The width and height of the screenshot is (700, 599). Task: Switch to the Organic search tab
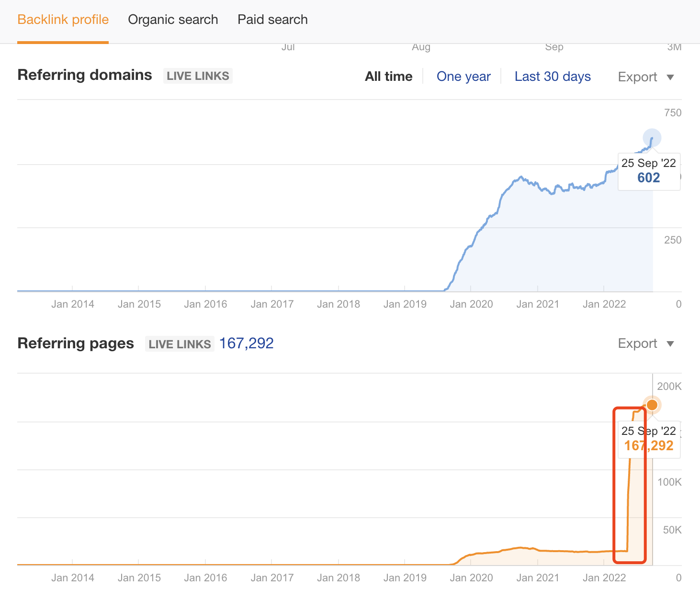(x=173, y=20)
